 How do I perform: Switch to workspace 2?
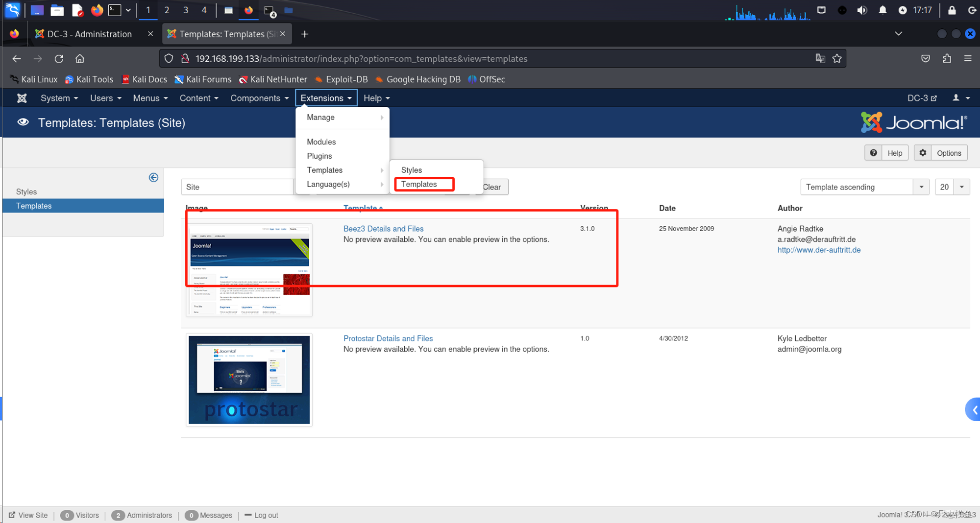tap(167, 10)
